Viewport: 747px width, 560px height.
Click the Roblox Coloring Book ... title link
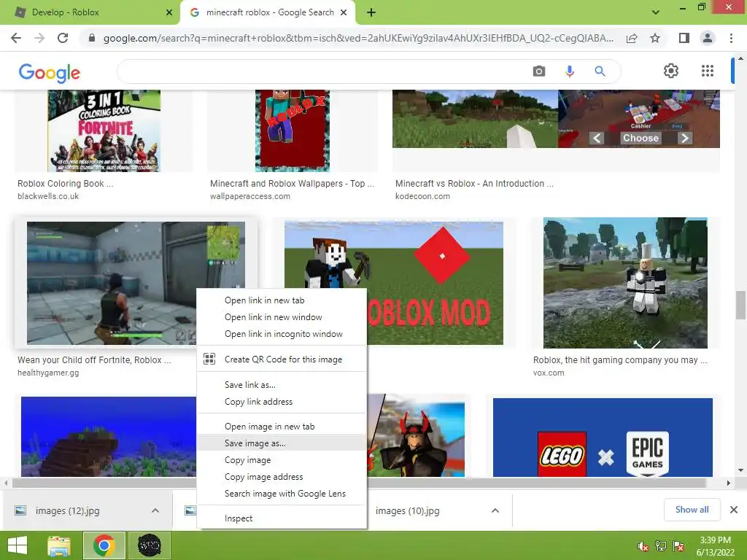tap(65, 184)
